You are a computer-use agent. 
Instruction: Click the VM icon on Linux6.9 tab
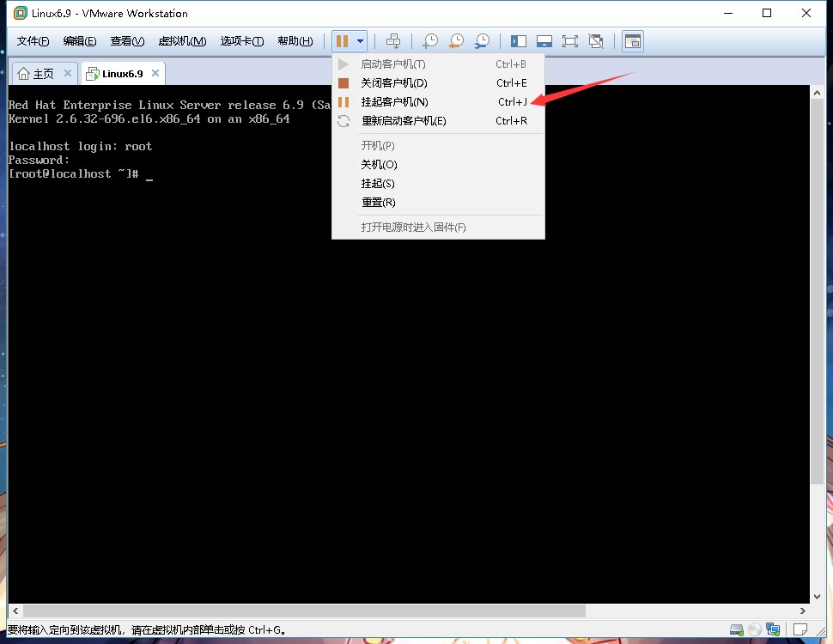point(93,74)
